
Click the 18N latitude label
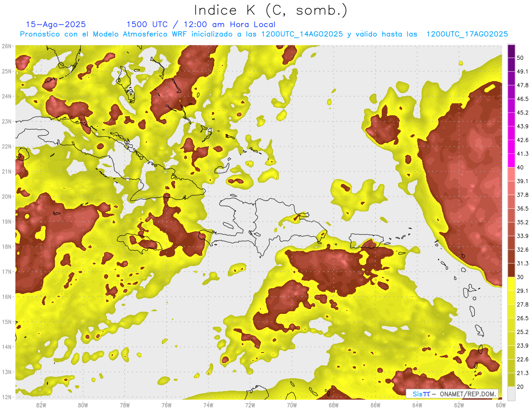click(x=7, y=247)
